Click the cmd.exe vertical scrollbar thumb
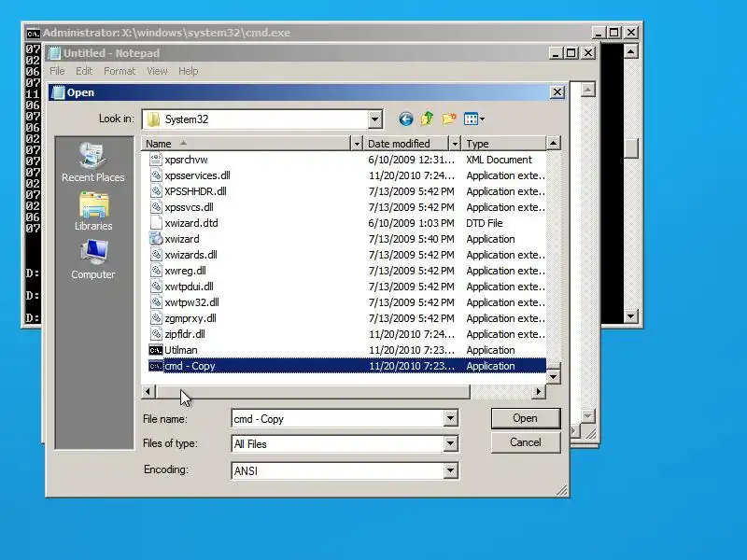747x560 pixels. point(631,148)
